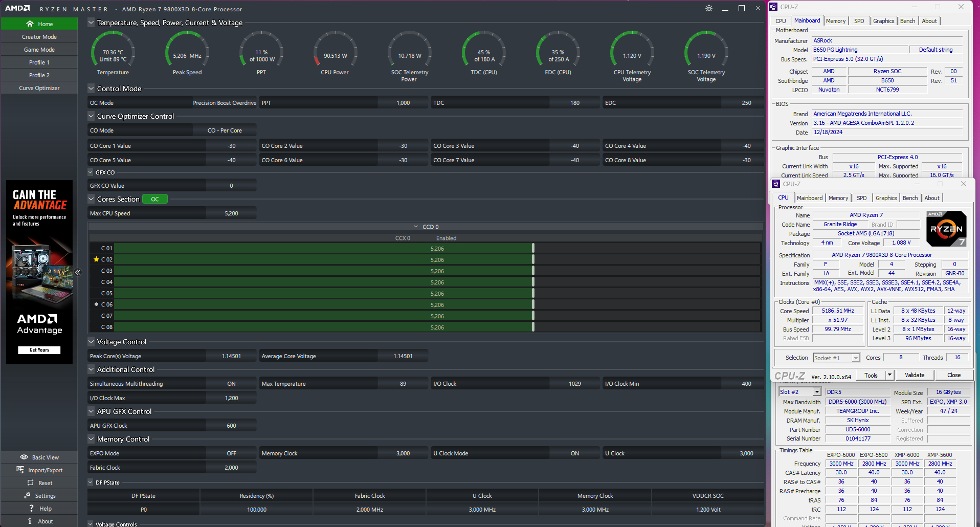This screenshot has width=980, height=527.
Task: Click the APU GFX Clock value 600
Action: [231, 426]
